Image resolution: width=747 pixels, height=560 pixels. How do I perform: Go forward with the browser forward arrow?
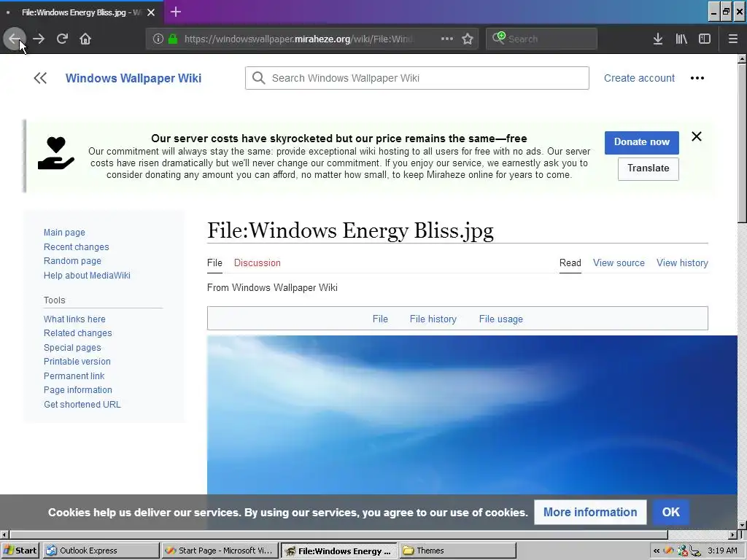39,39
